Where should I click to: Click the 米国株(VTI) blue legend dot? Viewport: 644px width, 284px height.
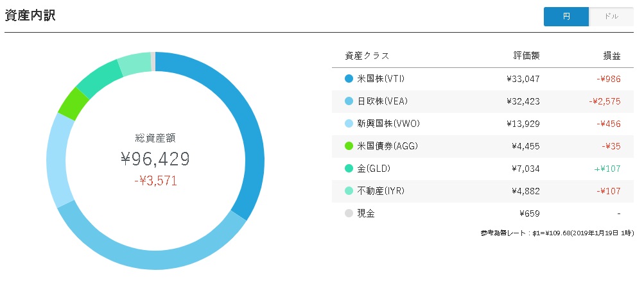(x=349, y=79)
